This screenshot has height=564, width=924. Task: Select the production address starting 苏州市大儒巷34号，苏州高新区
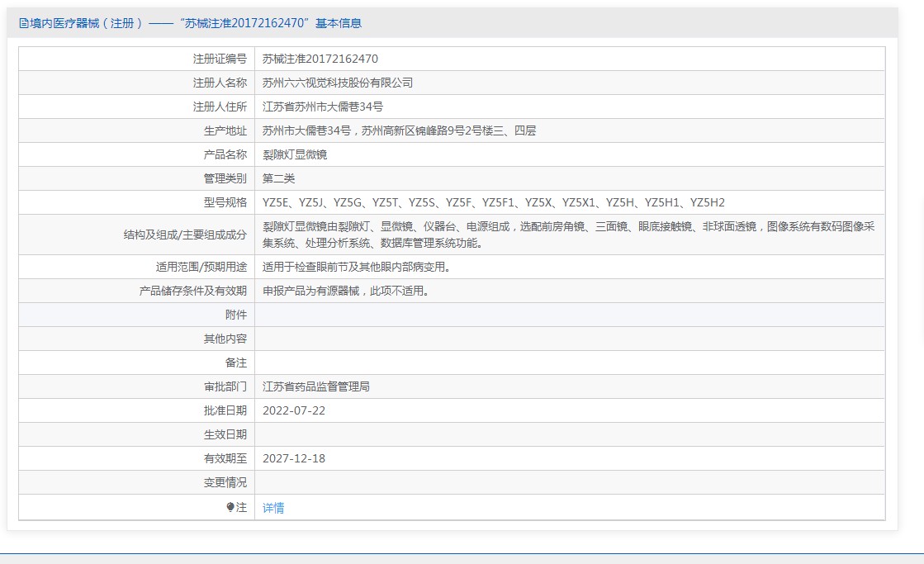[399, 130]
